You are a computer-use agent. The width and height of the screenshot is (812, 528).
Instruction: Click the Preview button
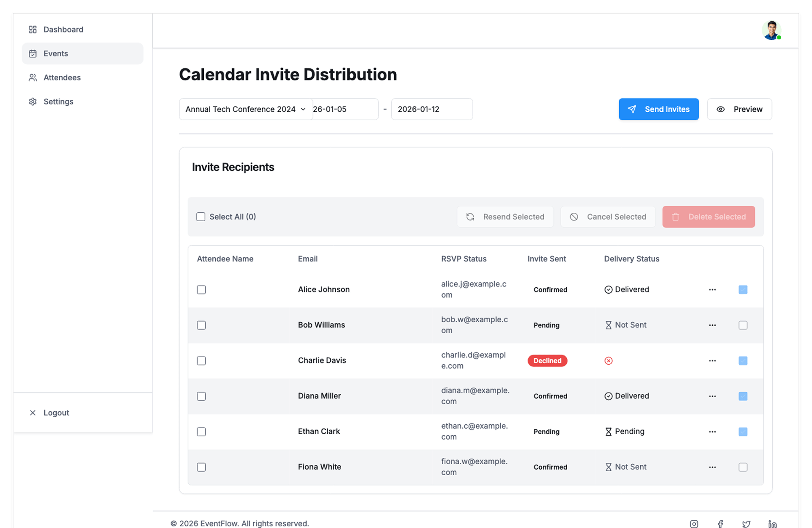[x=739, y=110]
